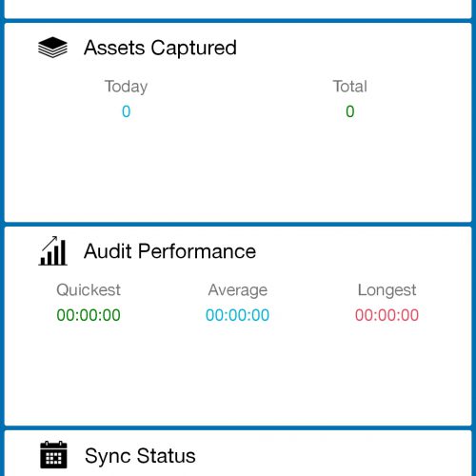This screenshot has height=476, width=476.
Task: Click the calendar Sync Status icon
Action: pos(53,455)
